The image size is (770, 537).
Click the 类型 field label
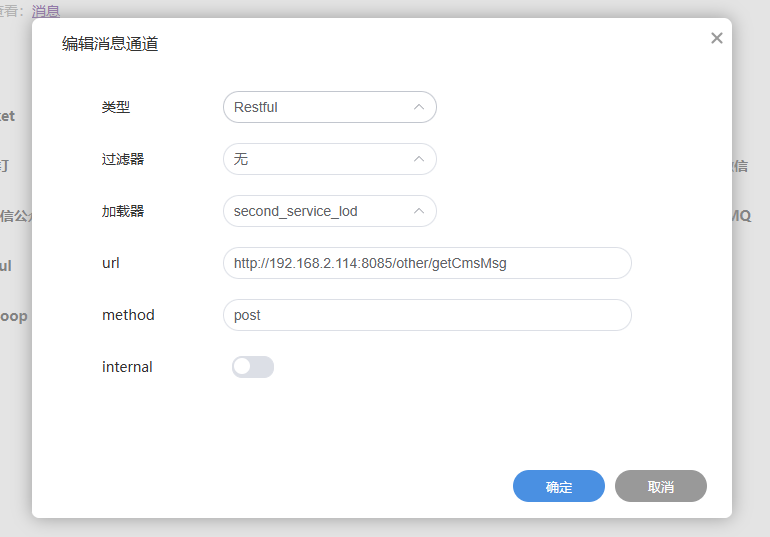click(116, 107)
